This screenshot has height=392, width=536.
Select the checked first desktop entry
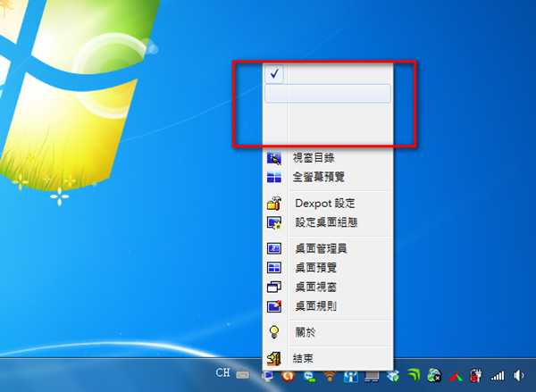click(328, 75)
